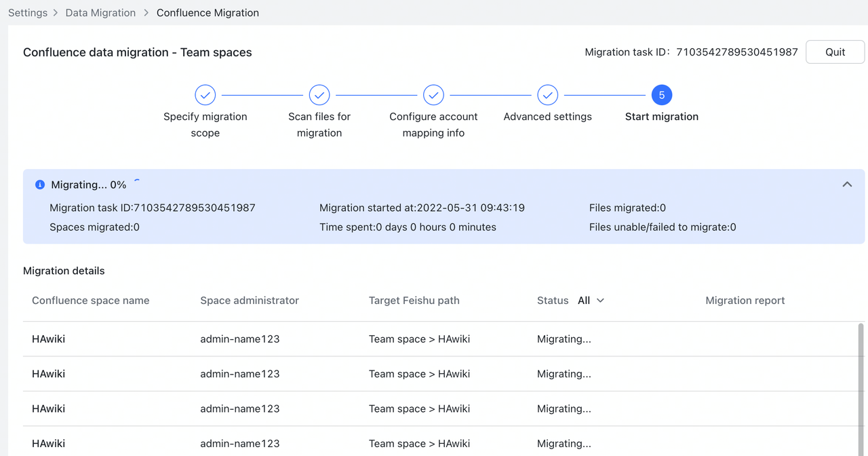Click the Target Feishu path column header
The width and height of the screenshot is (868, 456).
[x=414, y=301]
